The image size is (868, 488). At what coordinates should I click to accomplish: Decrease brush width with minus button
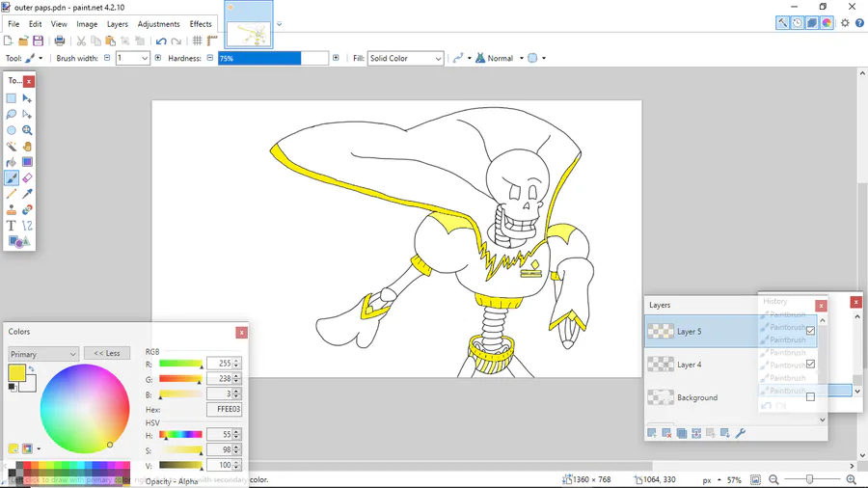pos(107,58)
